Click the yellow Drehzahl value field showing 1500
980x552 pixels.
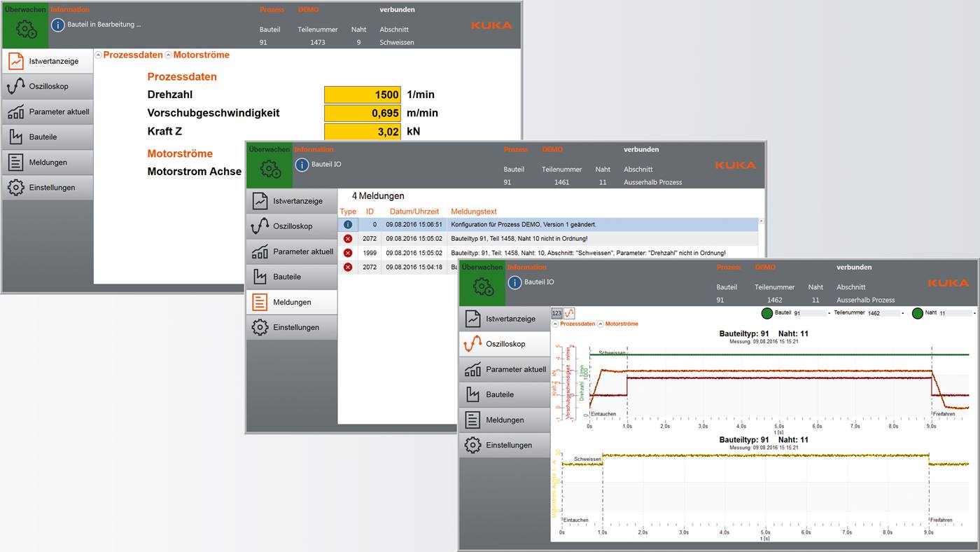pyautogui.click(x=363, y=95)
